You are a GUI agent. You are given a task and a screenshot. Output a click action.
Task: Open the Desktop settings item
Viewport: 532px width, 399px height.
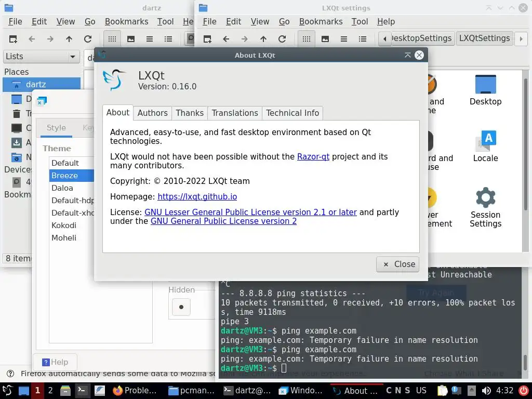pos(486,90)
